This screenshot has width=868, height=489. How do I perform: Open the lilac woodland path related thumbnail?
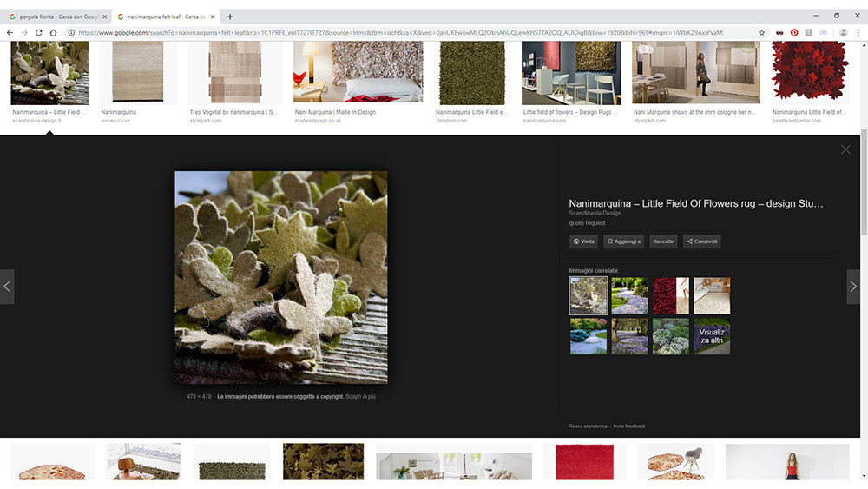click(629, 336)
